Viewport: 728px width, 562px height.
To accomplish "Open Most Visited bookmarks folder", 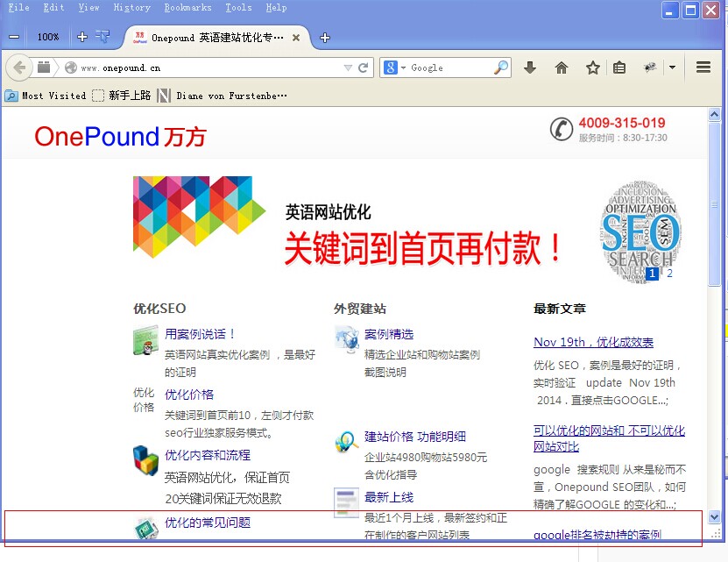I will coord(46,96).
